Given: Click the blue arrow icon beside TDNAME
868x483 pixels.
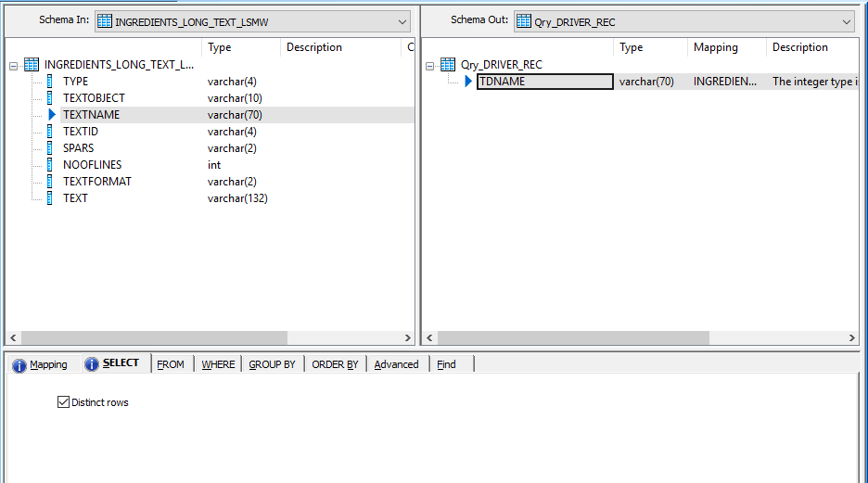Looking at the screenshot, I should (468, 82).
